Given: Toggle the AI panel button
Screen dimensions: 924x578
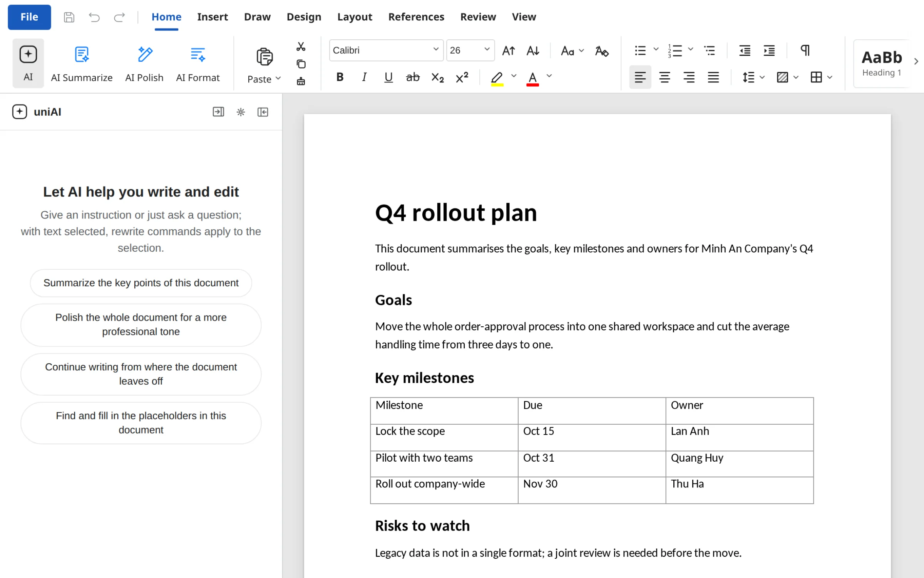Looking at the screenshot, I should click(28, 63).
